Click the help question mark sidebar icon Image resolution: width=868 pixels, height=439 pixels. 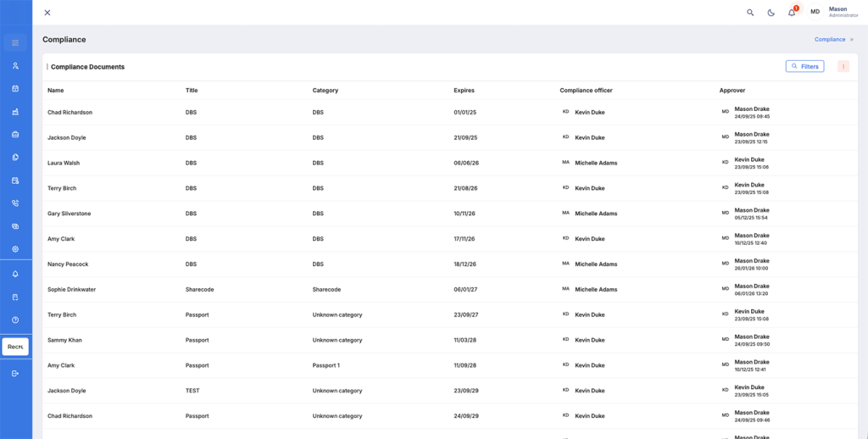pos(15,320)
